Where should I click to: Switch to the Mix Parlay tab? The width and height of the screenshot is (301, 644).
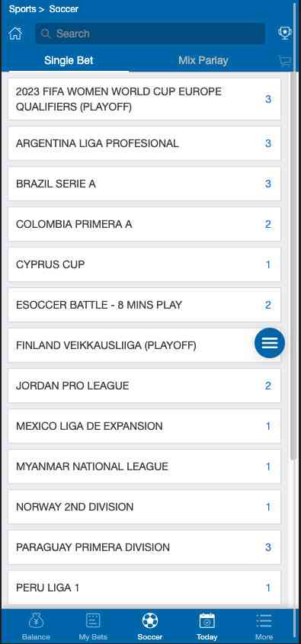coord(203,61)
